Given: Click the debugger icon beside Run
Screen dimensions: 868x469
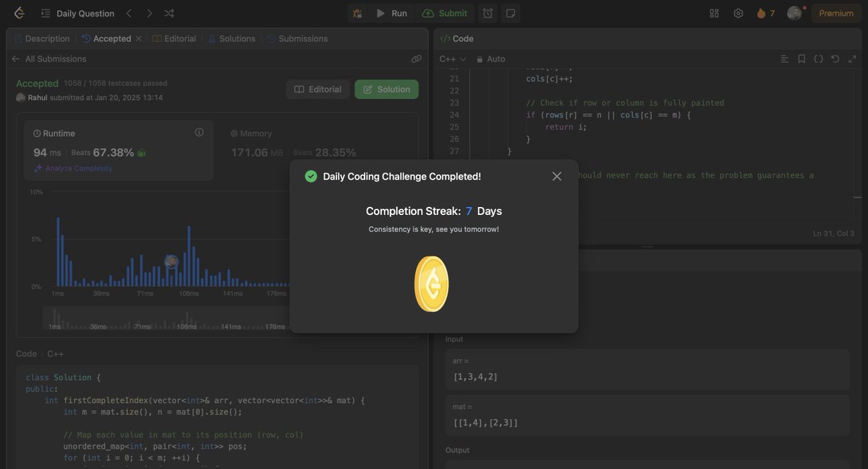Looking at the screenshot, I should (x=357, y=13).
